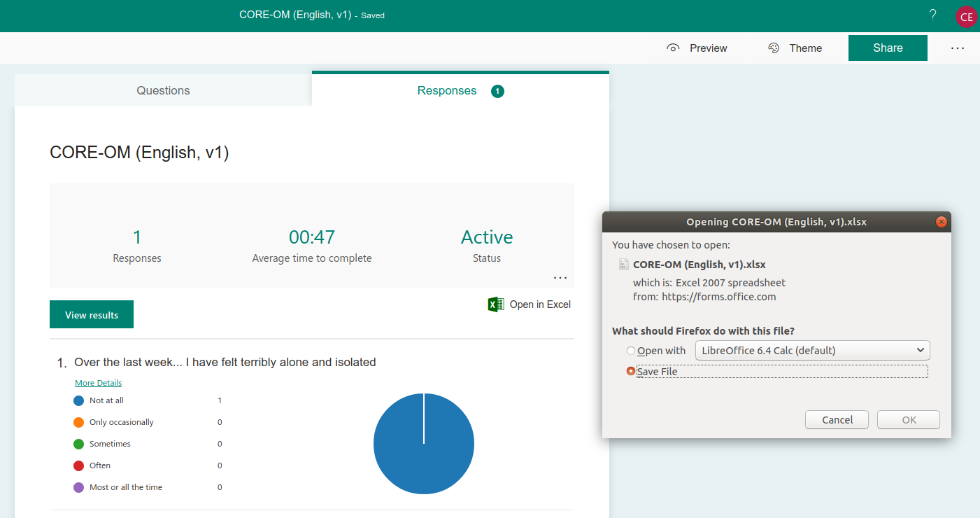Viewport: 980px width, 518px height.
Task: Switch to the Questions tab
Action: point(163,90)
